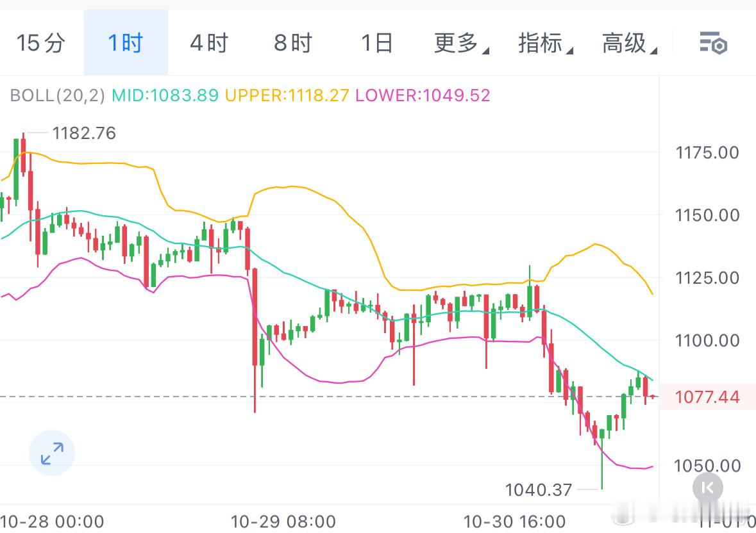The height and width of the screenshot is (533, 756).
Task: Open the 高级 advanced options dropdown
Action: [626, 42]
